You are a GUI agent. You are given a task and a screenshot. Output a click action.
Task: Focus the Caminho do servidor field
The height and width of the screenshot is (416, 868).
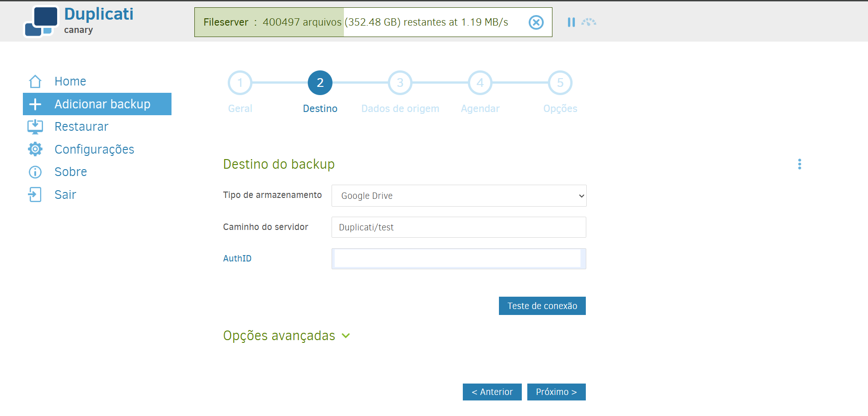click(459, 227)
